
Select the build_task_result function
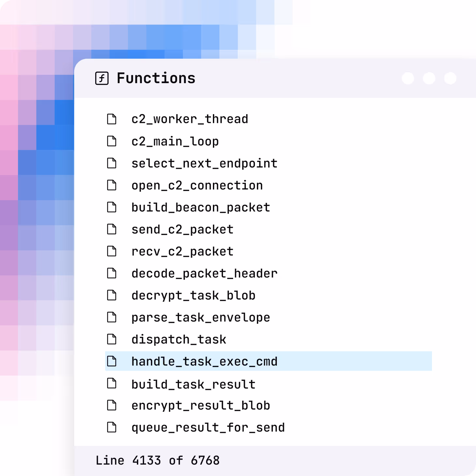(193, 384)
